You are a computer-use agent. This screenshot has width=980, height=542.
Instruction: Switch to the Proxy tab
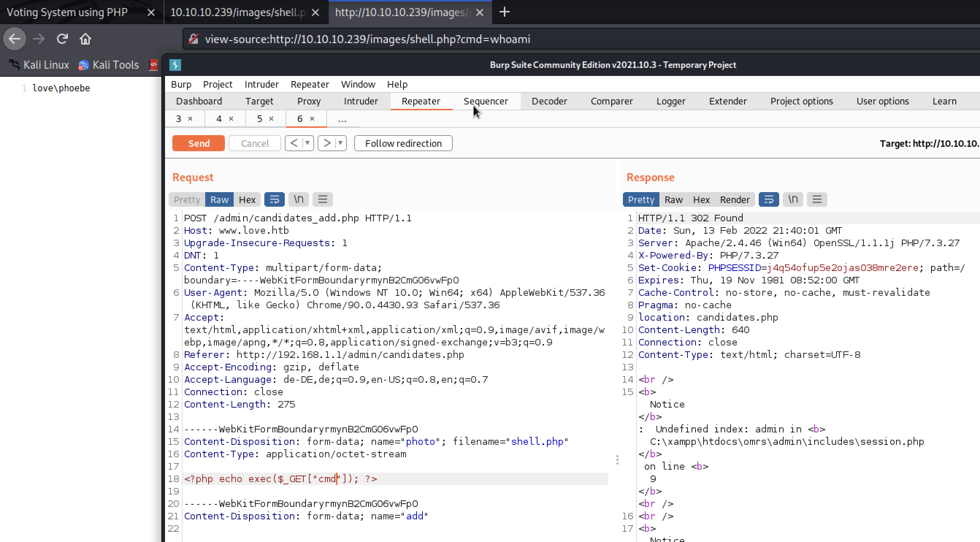(309, 101)
